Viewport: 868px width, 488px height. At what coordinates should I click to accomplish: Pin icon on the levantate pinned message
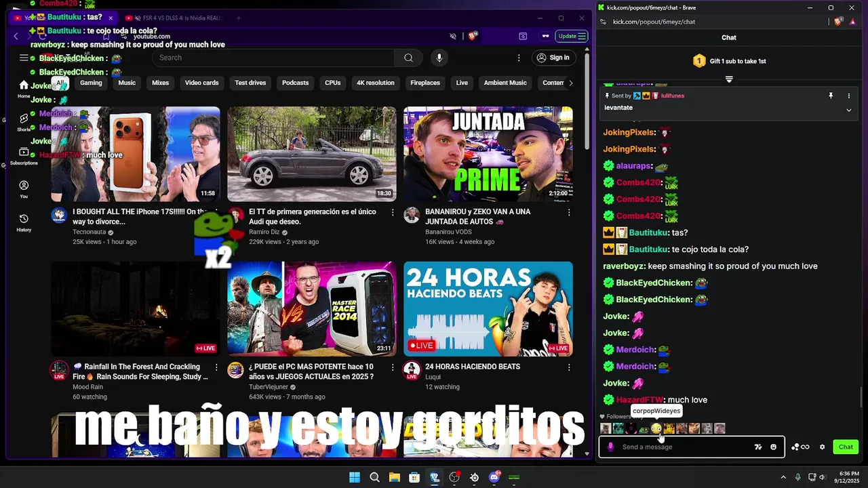click(831, 96)
